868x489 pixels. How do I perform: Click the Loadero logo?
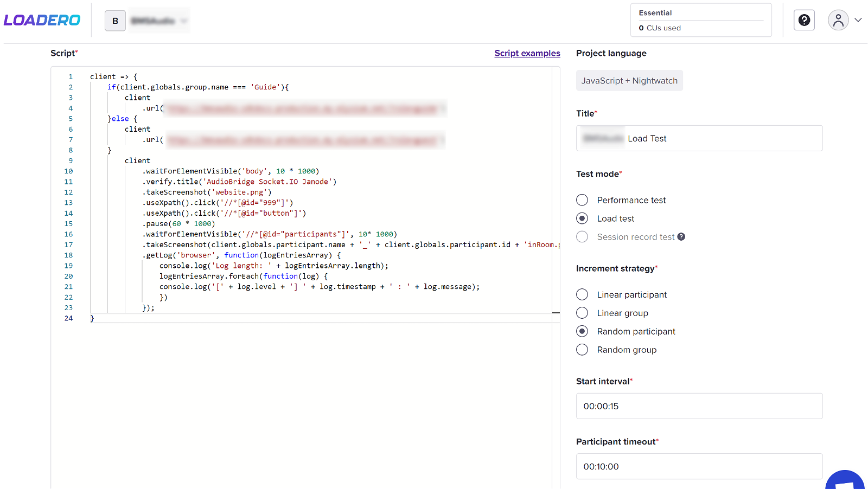tap(42, 21)
